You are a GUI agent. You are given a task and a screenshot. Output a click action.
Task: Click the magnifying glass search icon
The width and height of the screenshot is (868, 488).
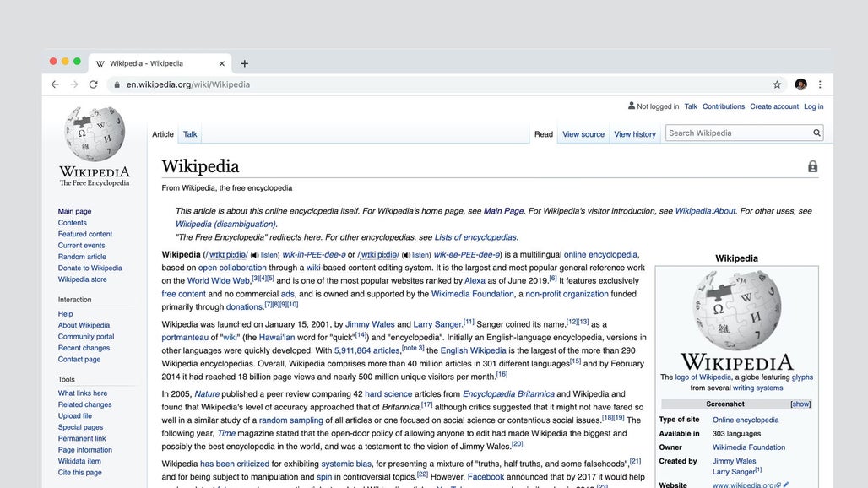point(816,133)
